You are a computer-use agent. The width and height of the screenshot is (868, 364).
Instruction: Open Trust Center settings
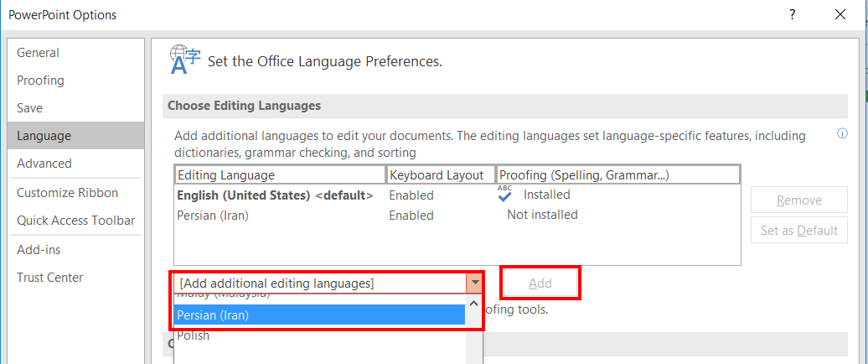[49, 278]
